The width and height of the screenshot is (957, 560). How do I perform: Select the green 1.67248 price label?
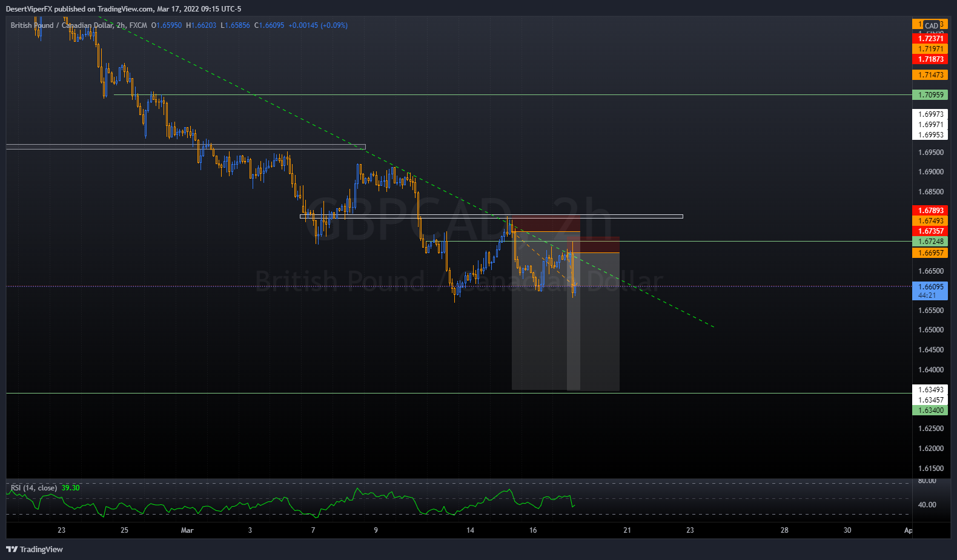pyautogui.click(x=930, y=242)
